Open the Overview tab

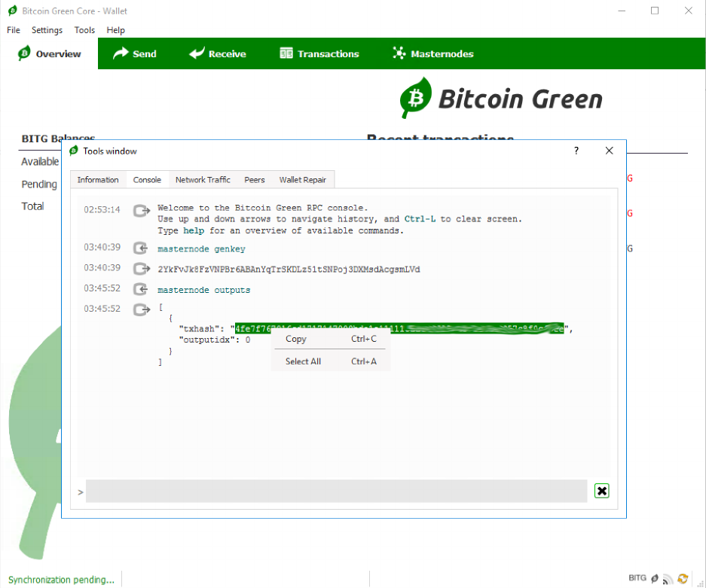click(49, 53)
